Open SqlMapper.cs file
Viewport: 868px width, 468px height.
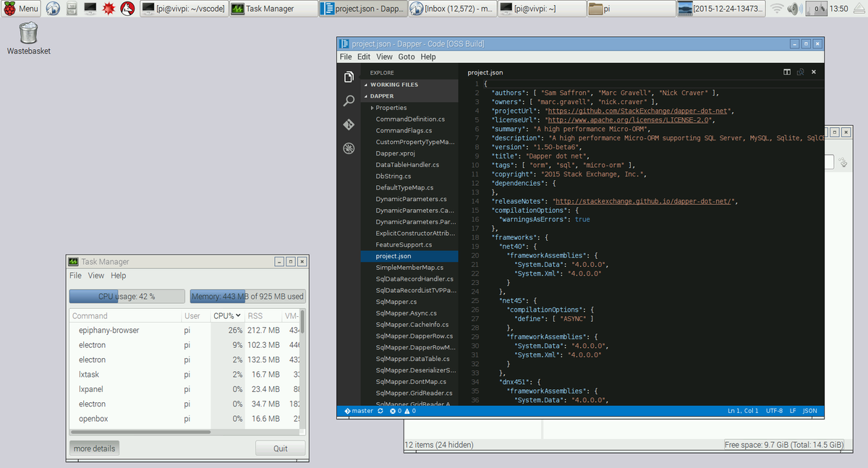[409, 302]
